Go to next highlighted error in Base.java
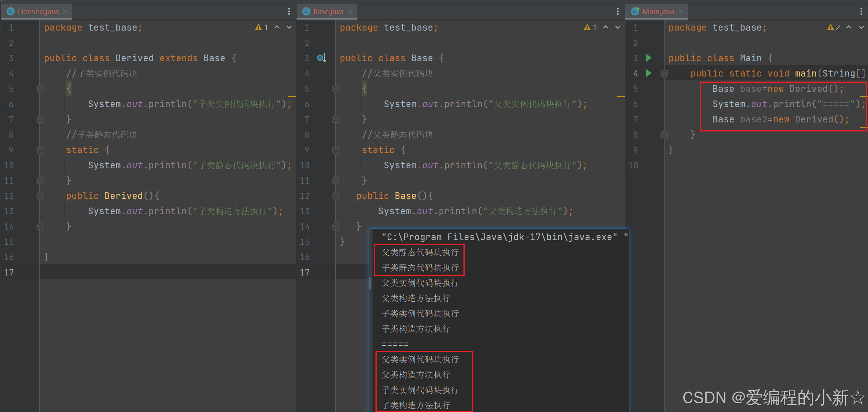Screen dimensions: 868x412 coord(618,27)
